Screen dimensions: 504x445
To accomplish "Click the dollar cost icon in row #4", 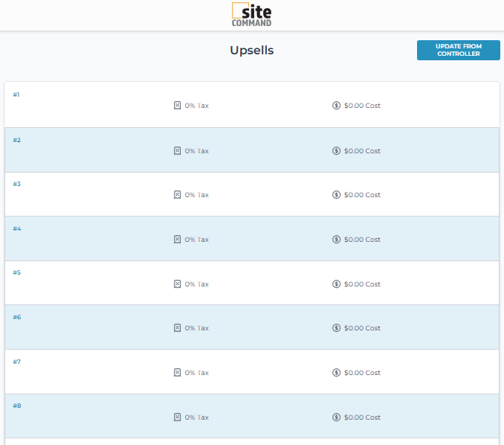I will (336, 240).
